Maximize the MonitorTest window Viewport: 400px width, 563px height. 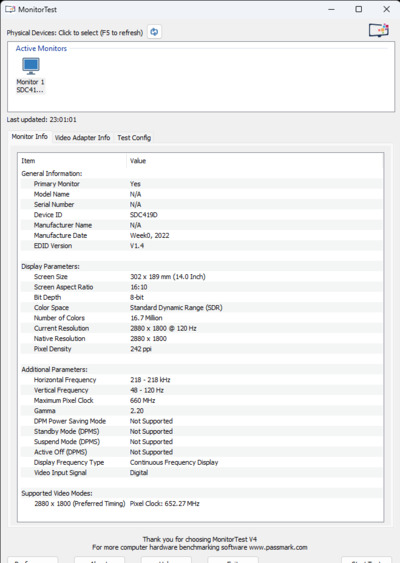pyautogui.click(x=359, y=9)
